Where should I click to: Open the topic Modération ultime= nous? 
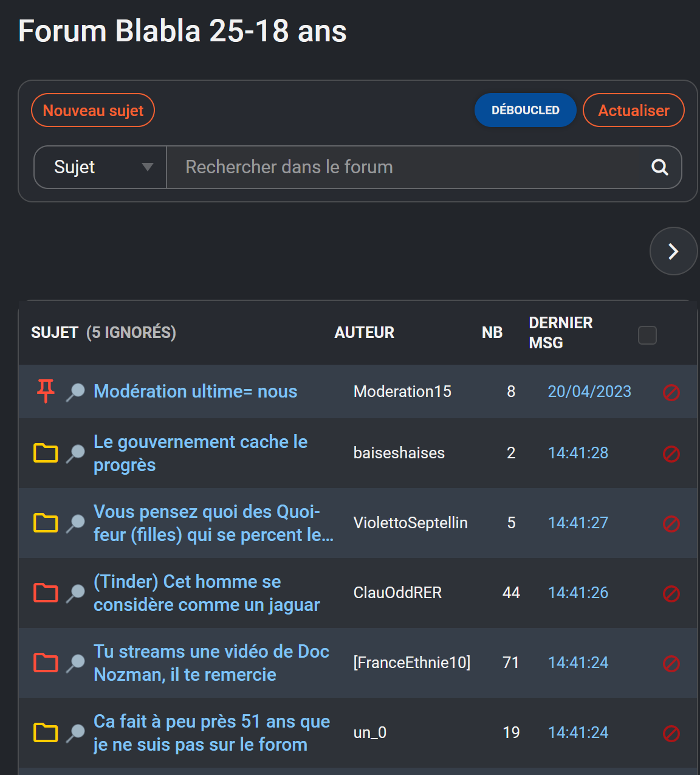(x=195, y=391)
